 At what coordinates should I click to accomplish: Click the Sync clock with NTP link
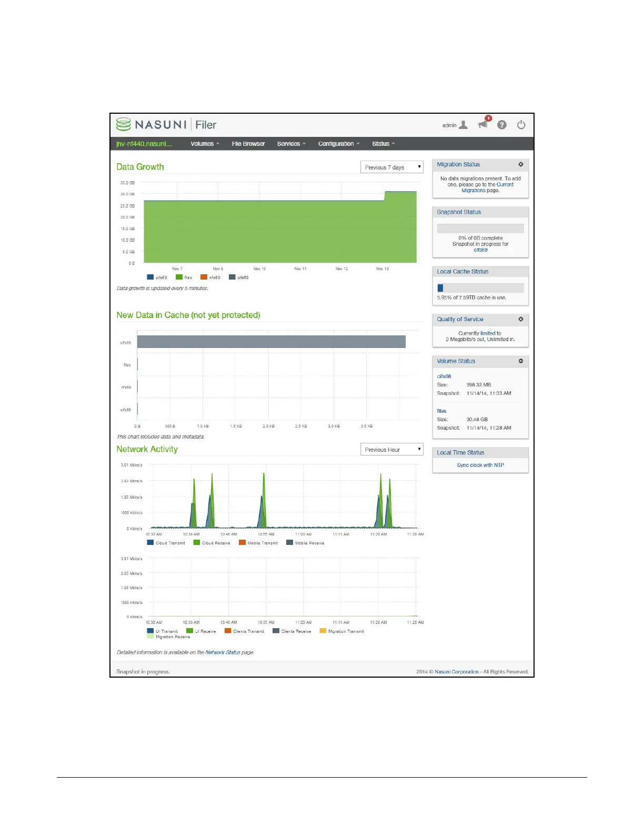(x=480, y=465)
